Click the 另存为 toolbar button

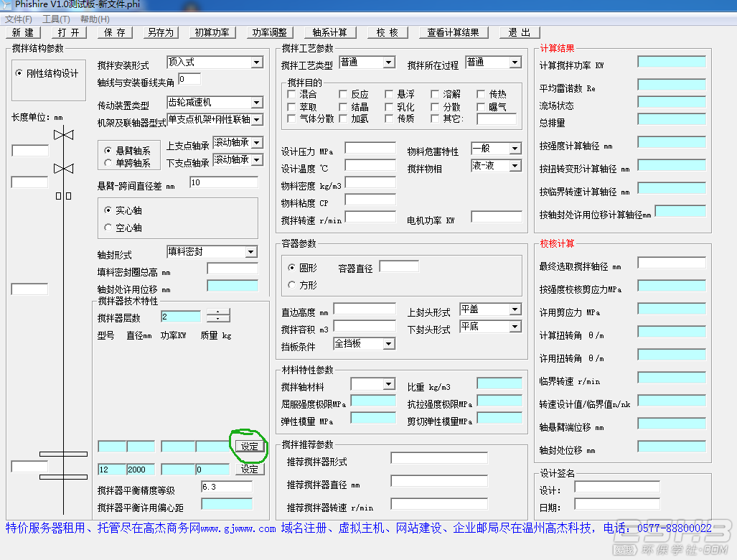coord(161,32)
